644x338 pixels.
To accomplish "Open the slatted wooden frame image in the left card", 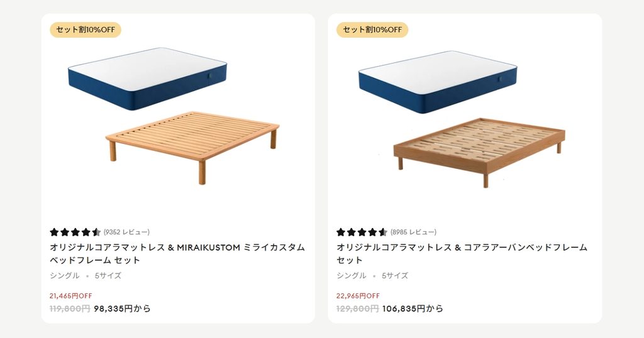I will [x=192, y=147].
